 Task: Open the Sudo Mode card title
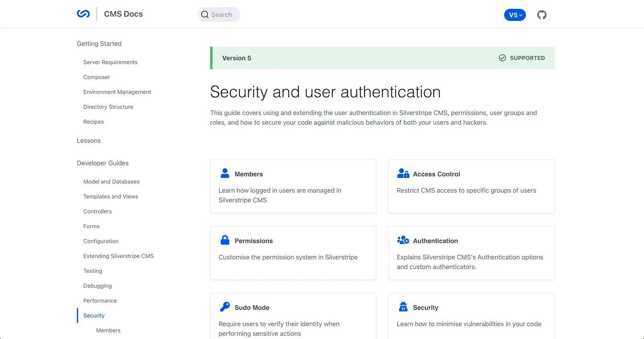252,308
